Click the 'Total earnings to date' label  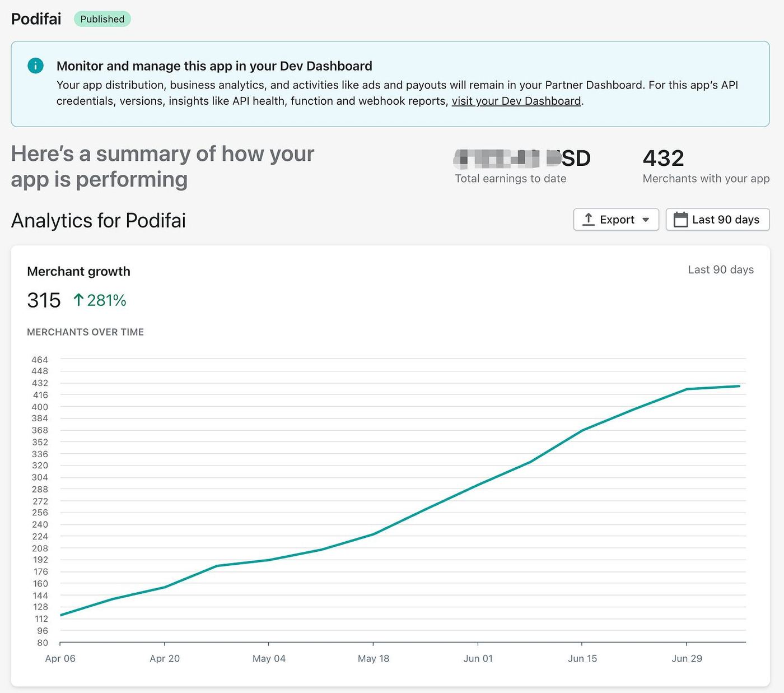(x=510, y=178)
